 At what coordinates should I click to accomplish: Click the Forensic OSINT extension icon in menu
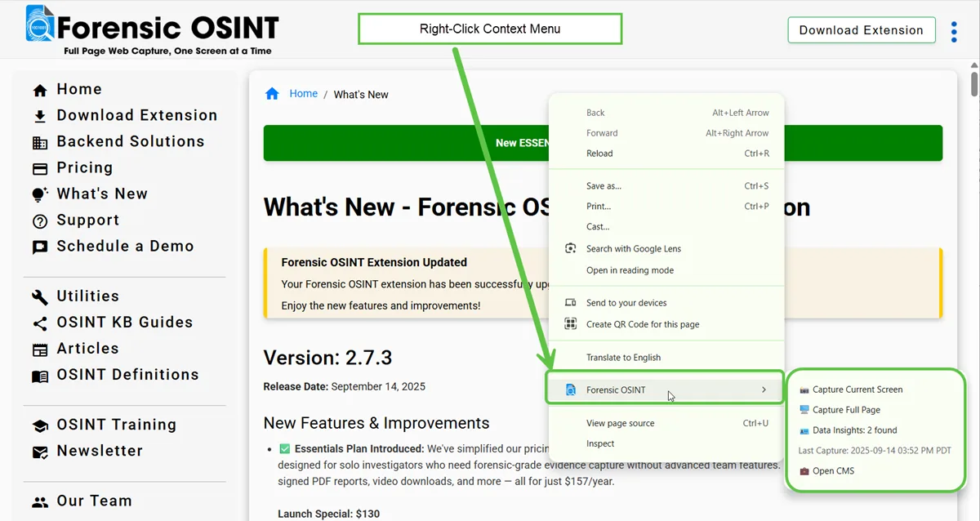[571, 390]
